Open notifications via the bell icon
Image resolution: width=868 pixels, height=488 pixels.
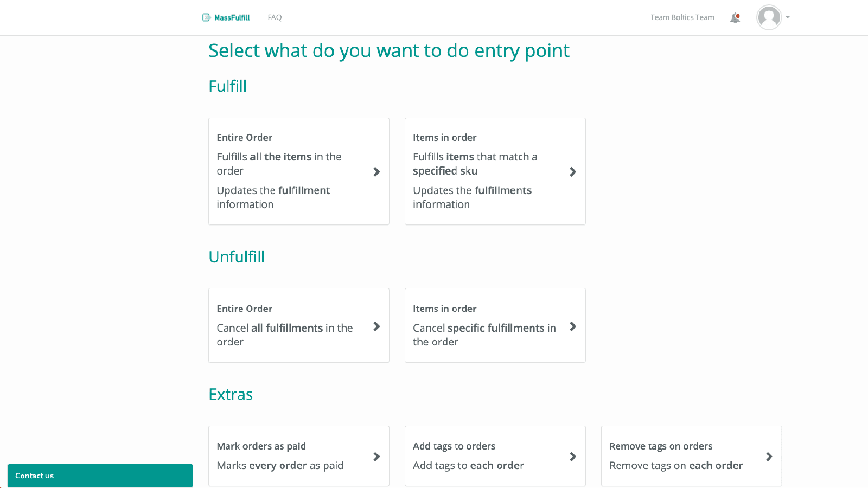[x=735, y=17]
